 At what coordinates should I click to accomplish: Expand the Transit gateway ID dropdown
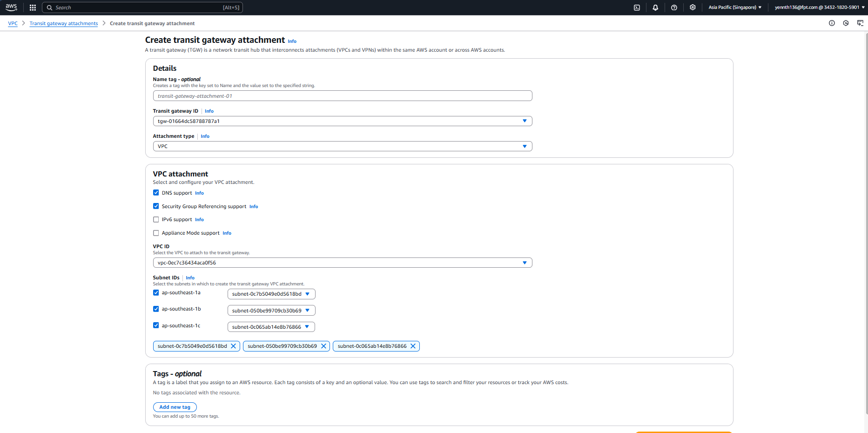click(342, 121)
